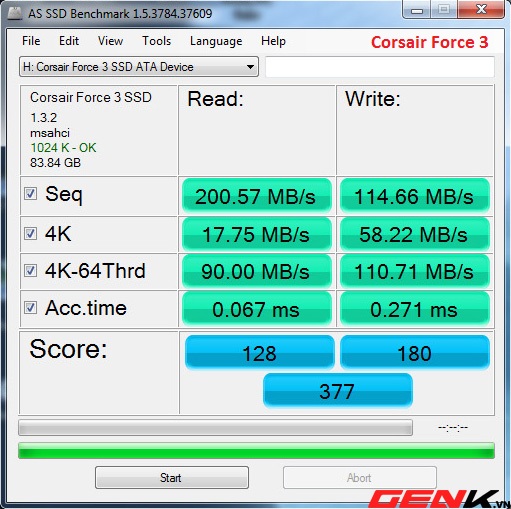Click the green overall progress bar
511x509 pixels.
coord(256,451)
